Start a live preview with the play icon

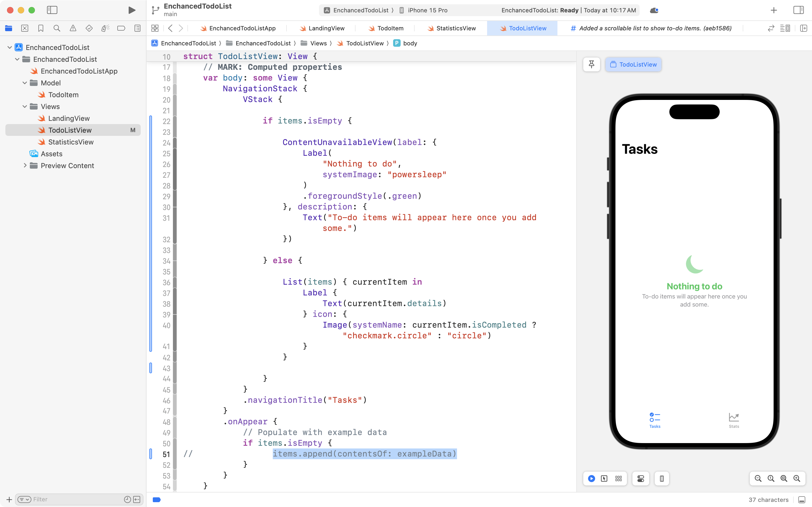591,479
